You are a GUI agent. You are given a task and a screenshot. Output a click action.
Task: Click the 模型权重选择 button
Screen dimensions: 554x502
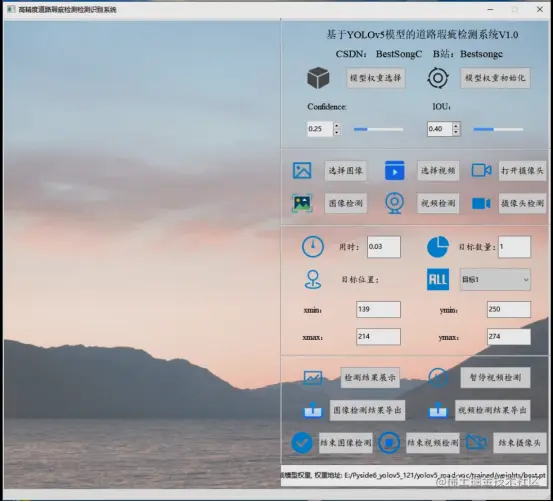376,78
